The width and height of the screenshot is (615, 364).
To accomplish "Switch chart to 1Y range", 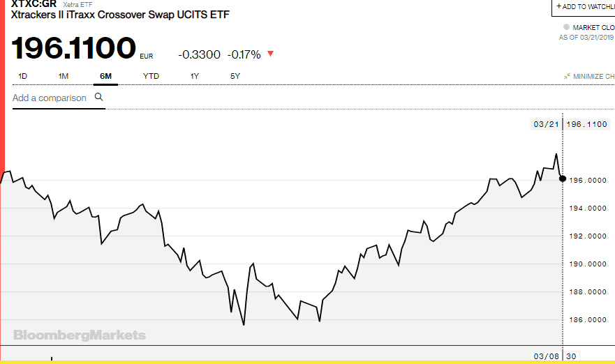I will [x=195, y=76].
